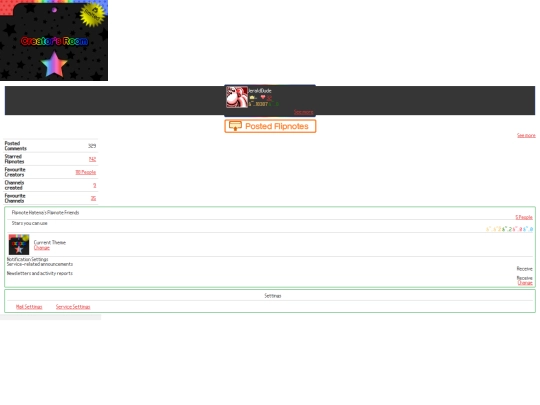Image resolution: width=540 pixels, height=405 pixels.
Task: Click the current theme thumbnail image
Action: coord(19,245)
